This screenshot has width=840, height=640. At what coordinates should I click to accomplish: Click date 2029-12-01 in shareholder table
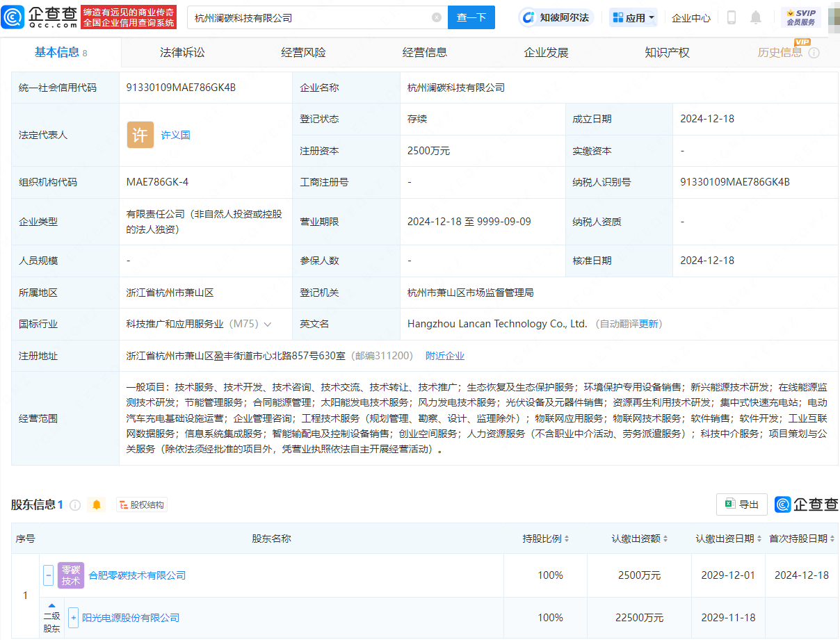(x=728, y=575)
